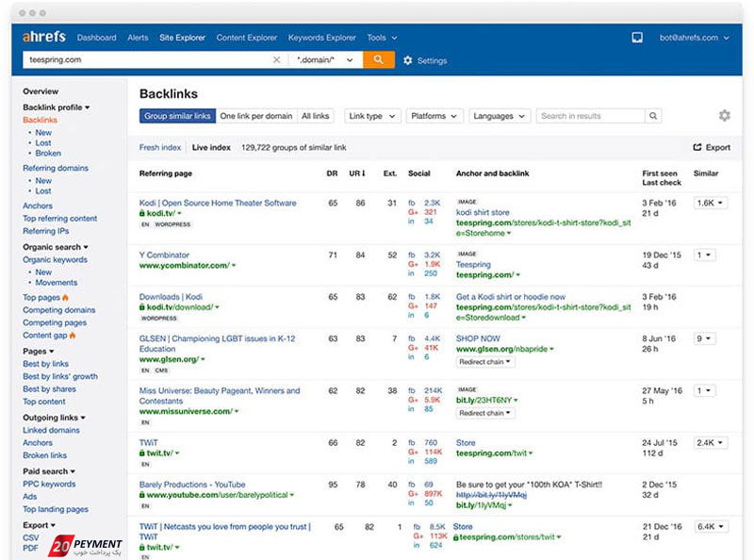Switch to All links mode

coord(315,116)
